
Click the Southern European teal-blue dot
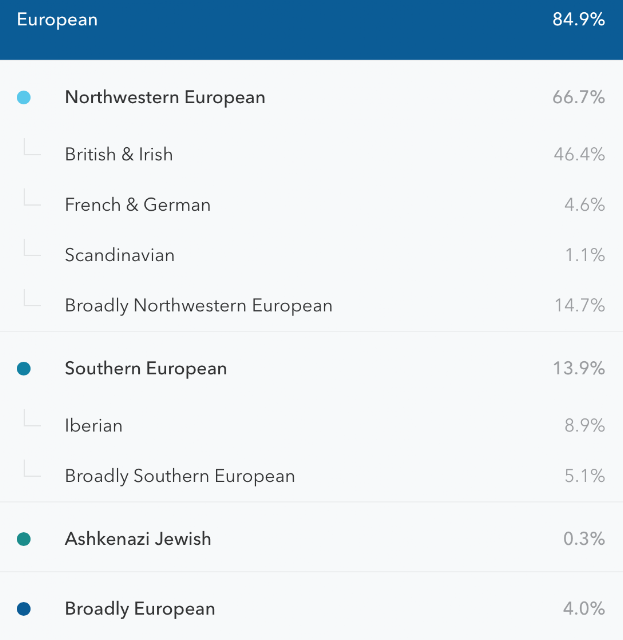tap(24, 369)
